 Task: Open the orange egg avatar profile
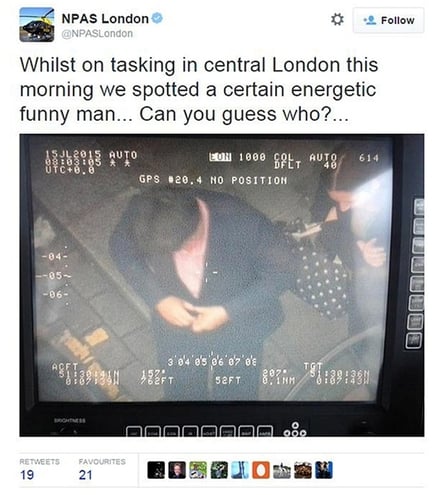(x=261, y=470)
